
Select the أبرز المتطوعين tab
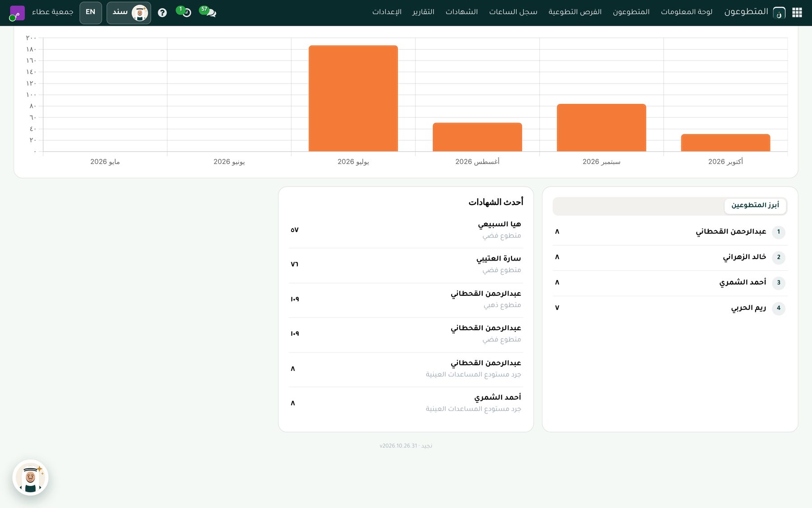(755, 205)
